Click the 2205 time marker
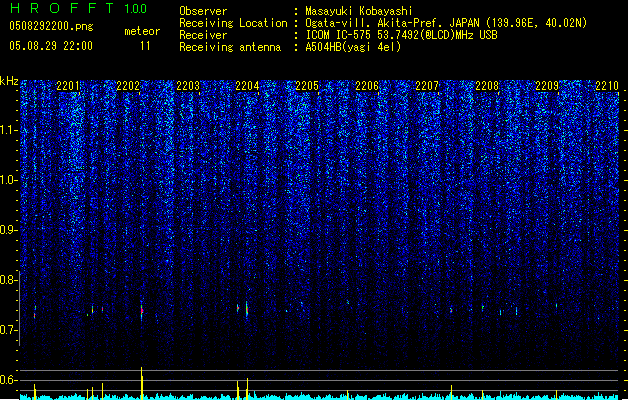This screenshot has height=400, width=629. tap(307, 86)
